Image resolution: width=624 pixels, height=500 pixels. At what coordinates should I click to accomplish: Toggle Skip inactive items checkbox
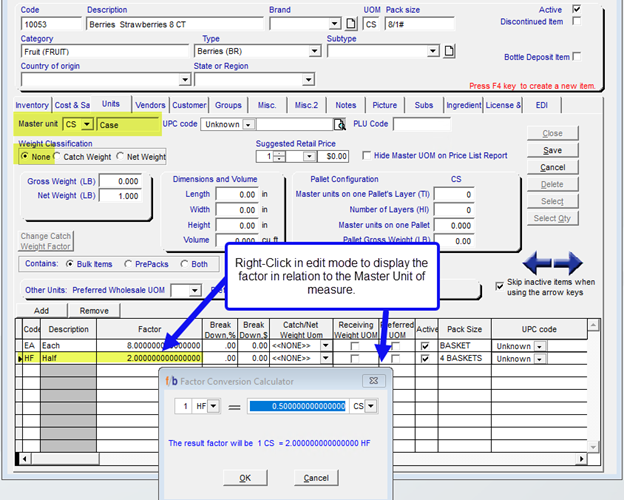(501, 285)
